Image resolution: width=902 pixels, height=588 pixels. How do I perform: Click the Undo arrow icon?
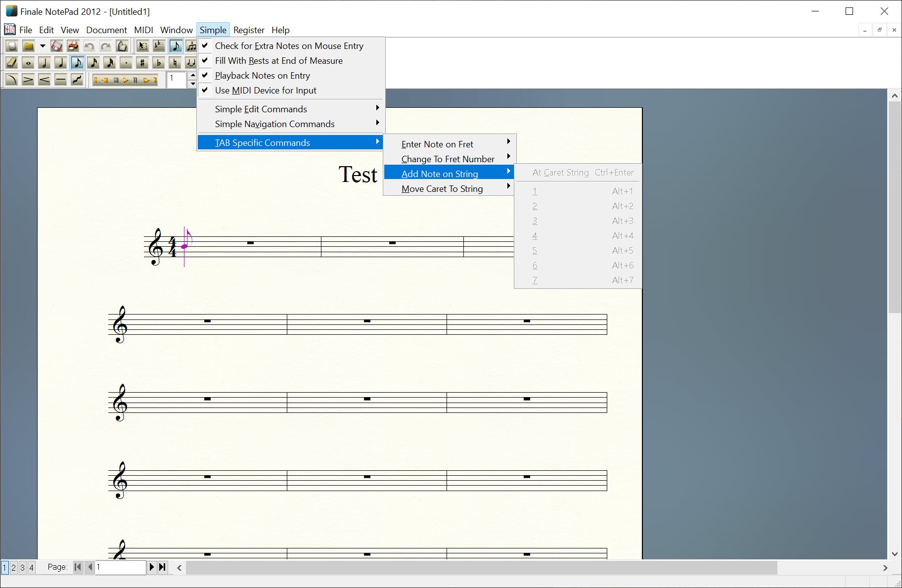coord(89,46)
